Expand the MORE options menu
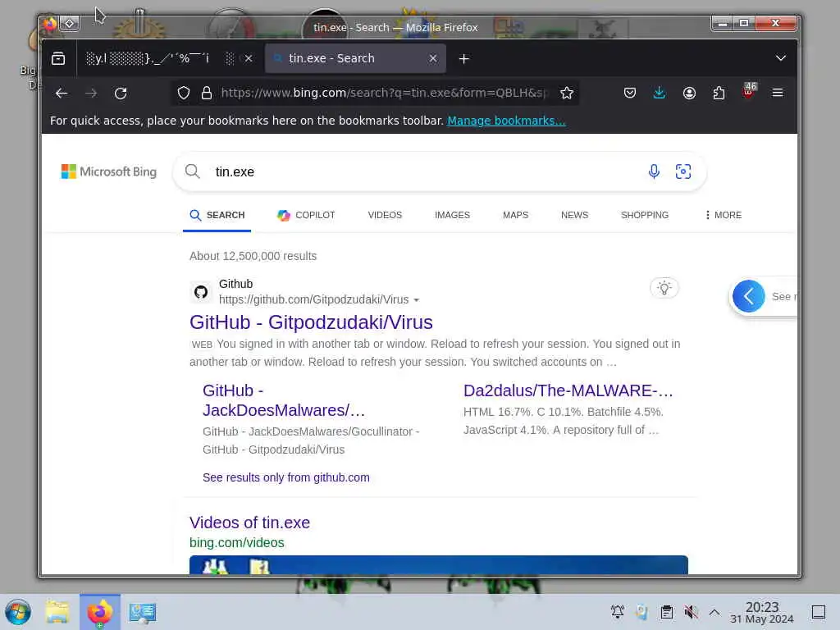Viewport: 840px width, 630px height. tap(724, 216)
